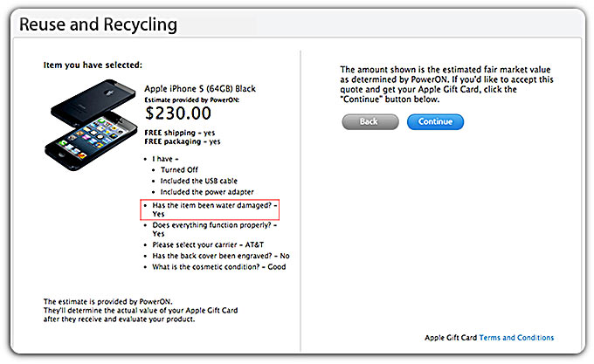The width and height of the screenshot is (594, 364).
Task: Click the back cover engraved answer line
Action: tap(220, 256)
